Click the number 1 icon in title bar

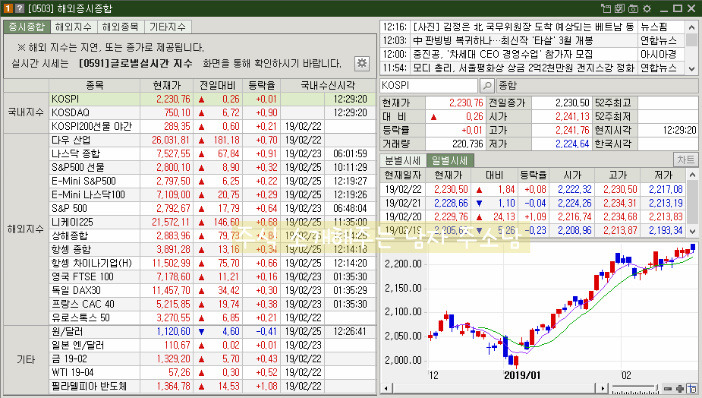[8, 8]
